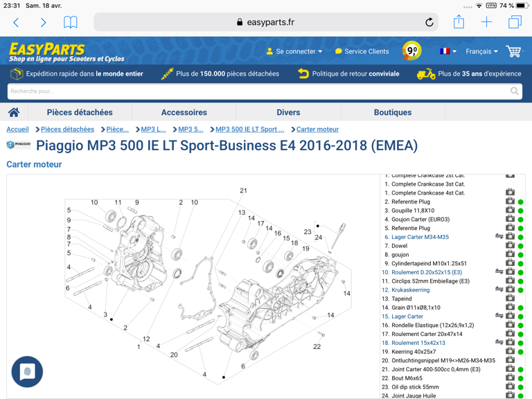Show alternatives arrows for Lager Carter M34-M35

(x=499, y=236)
